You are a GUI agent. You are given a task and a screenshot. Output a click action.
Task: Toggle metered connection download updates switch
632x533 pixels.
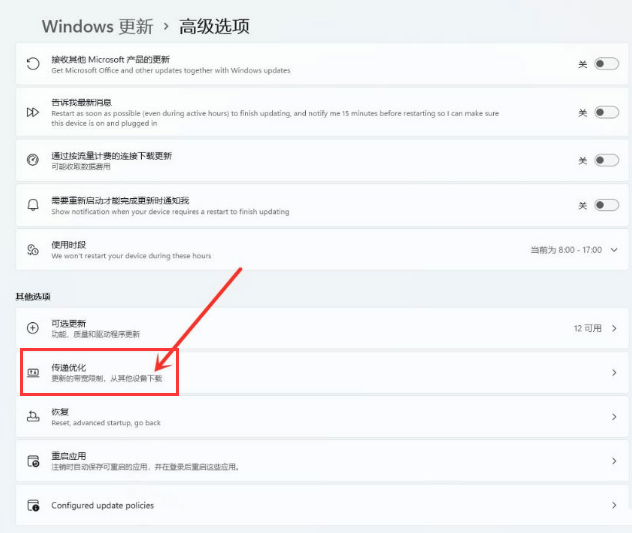coord(606,160)
